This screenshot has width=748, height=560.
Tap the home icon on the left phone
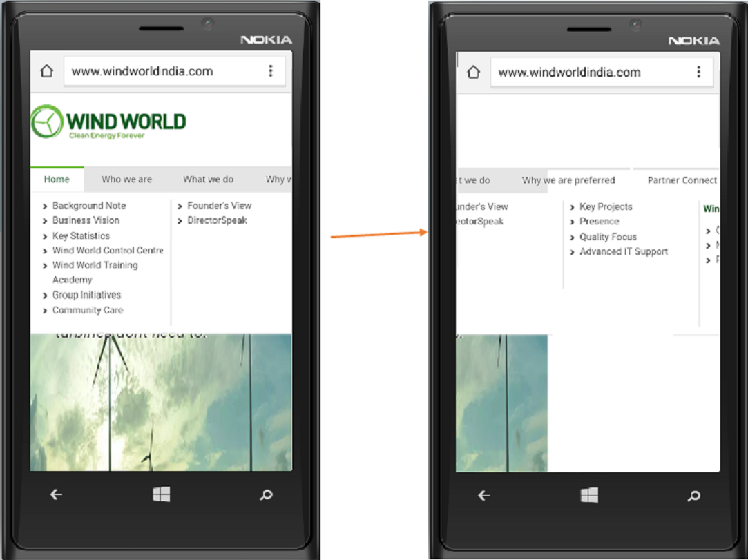click(46, 71)
